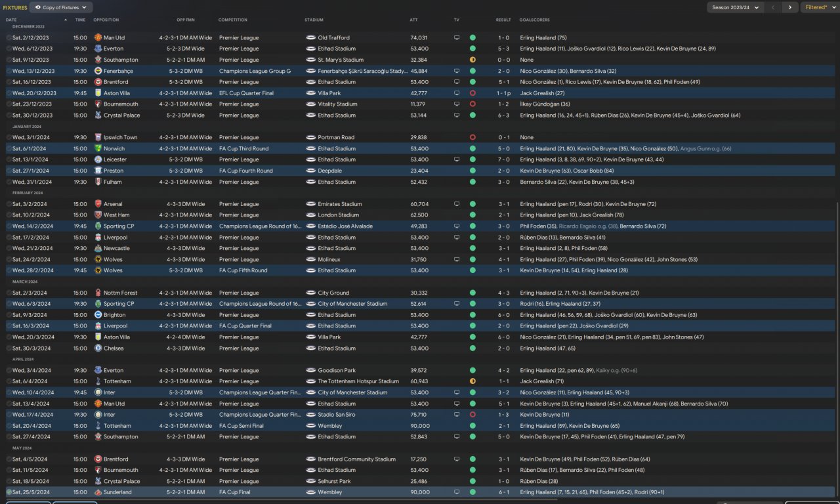Click the "EFL Cup Quarter Final" competition text
This screenshot has width=840, height=504.
pyautogui.click(x=246, y=93)
